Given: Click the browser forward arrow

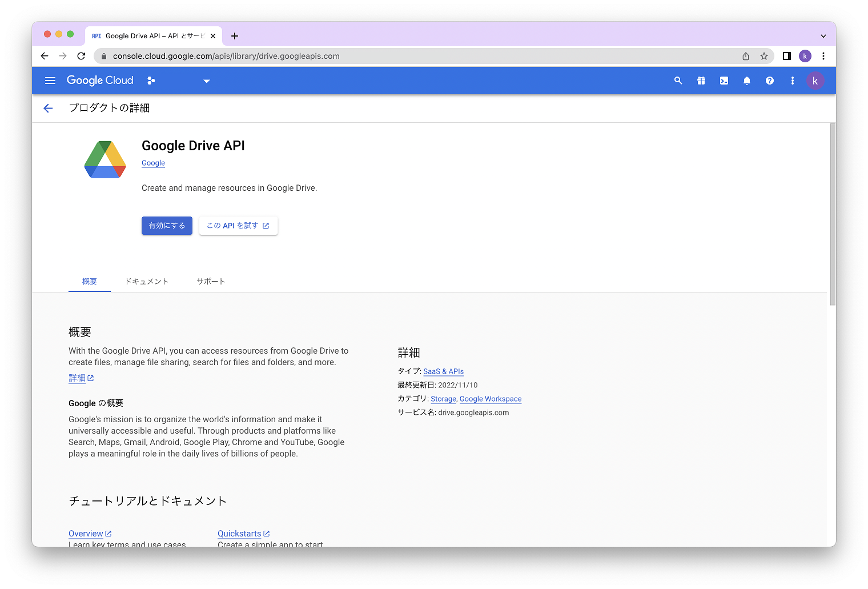Looking at the screenshot, I should [x=63, y=56].
